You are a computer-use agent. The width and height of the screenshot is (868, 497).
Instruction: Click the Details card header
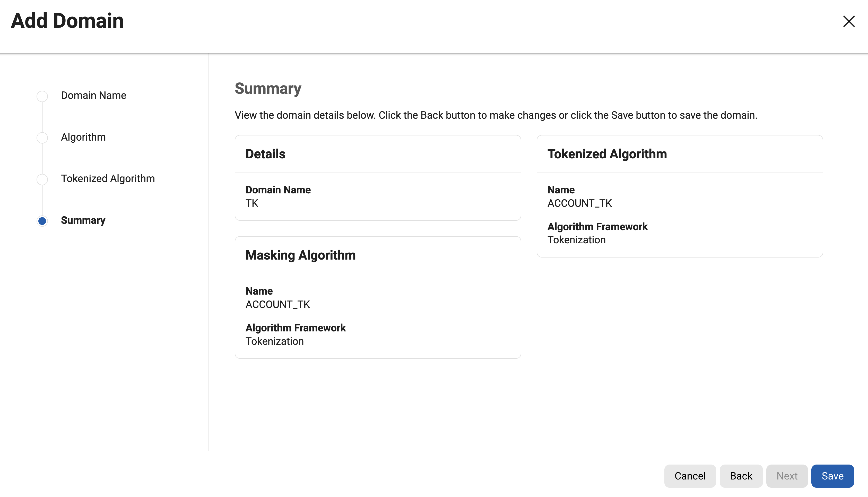pos(265,154)
